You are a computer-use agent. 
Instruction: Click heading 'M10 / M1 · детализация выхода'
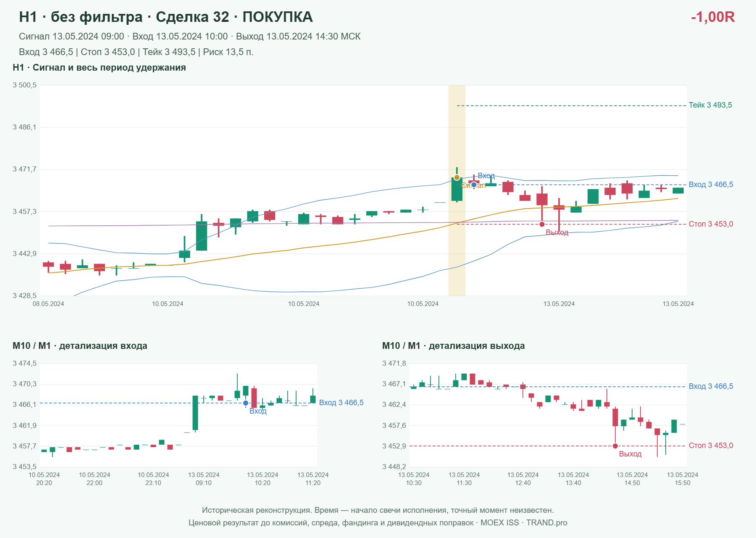454,346
